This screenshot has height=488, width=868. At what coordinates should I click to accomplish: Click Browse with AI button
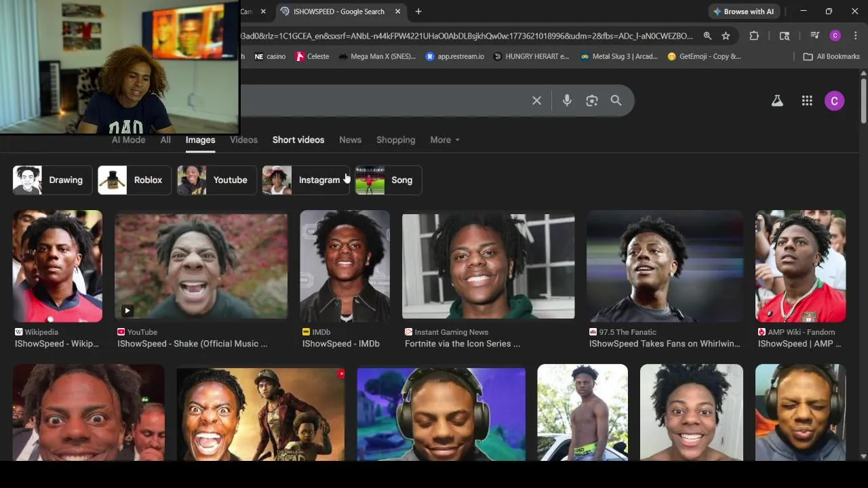click(x=743, y=12)
